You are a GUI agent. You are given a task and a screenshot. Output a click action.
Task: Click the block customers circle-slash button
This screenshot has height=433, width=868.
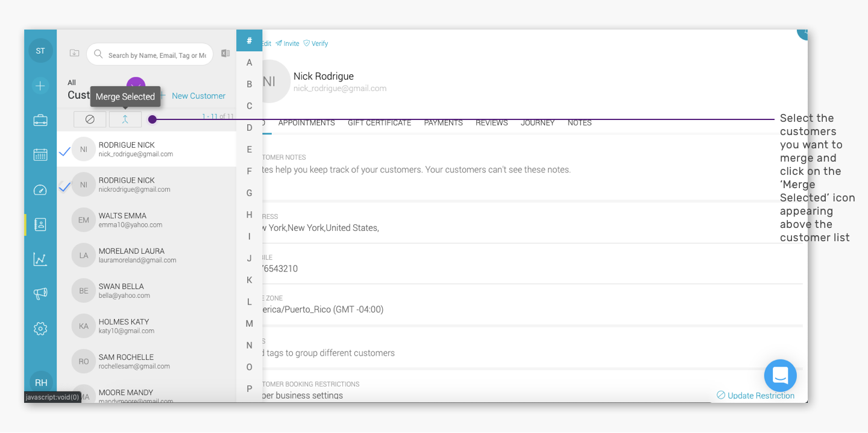90,119
